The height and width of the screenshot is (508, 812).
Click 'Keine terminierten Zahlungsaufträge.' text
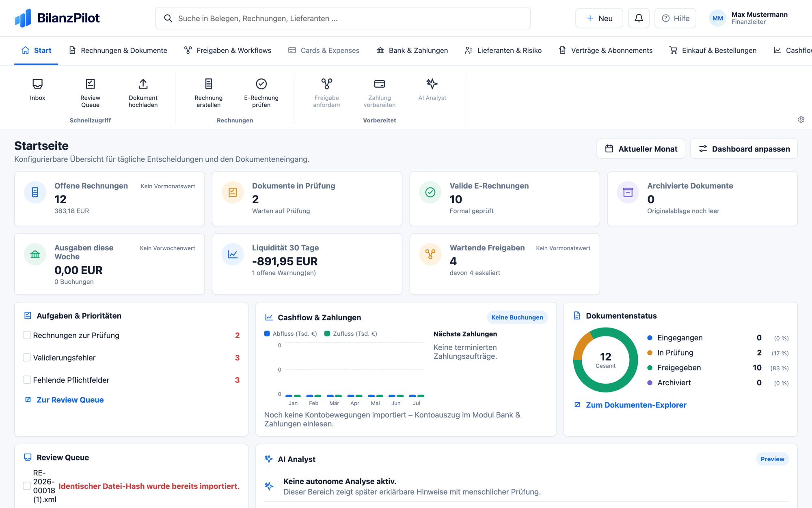(465, 352)
